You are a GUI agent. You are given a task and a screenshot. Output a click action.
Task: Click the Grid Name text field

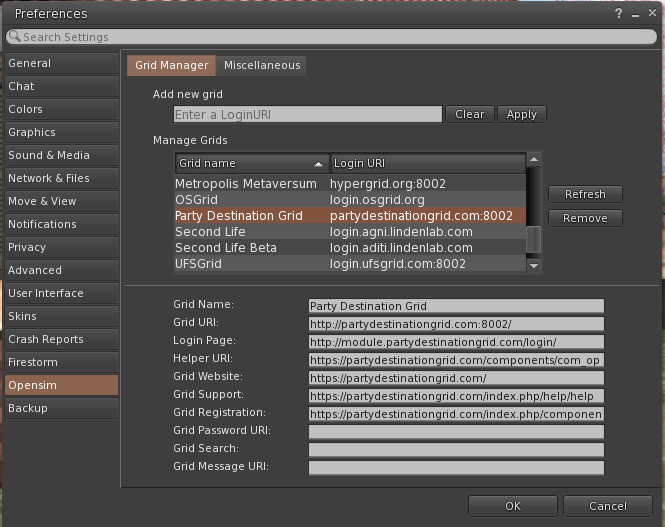[456, 306]
